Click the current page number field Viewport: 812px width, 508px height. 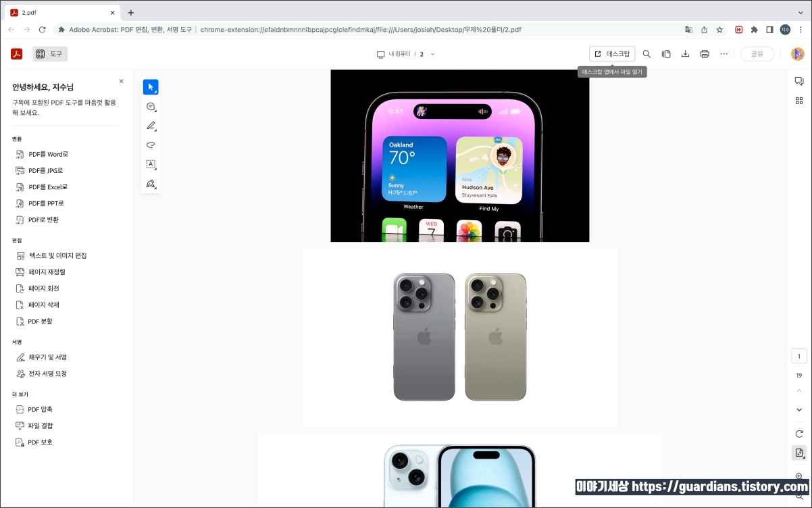click(799, 357)
